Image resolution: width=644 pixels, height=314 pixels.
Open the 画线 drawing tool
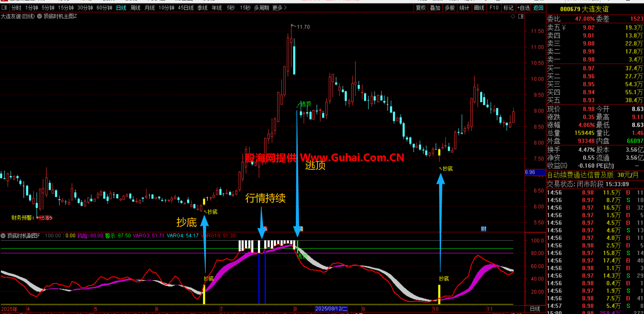(x=479, y=8)
